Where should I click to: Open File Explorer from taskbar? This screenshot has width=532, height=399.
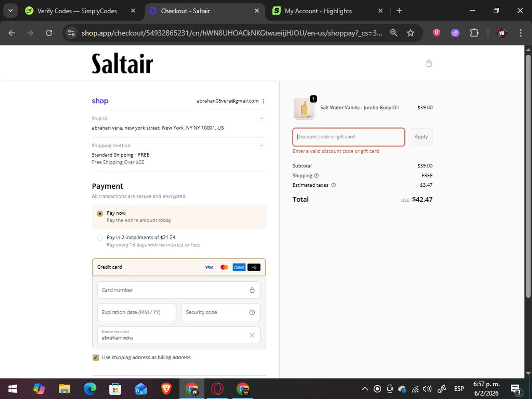click(64, 389)
